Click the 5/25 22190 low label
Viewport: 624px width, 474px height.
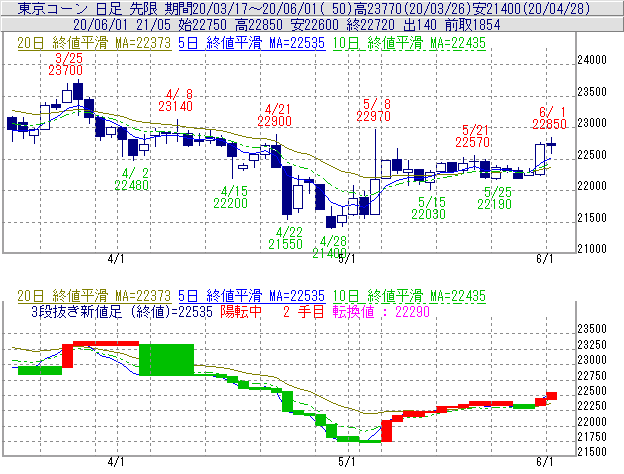click(x=494, y=198)
